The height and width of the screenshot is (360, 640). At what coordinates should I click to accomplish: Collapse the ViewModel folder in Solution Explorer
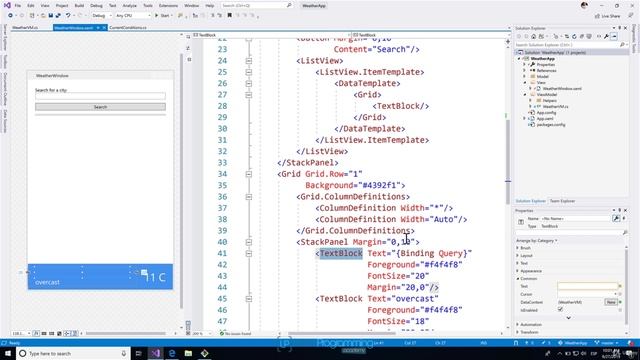(x=525, y=95)
